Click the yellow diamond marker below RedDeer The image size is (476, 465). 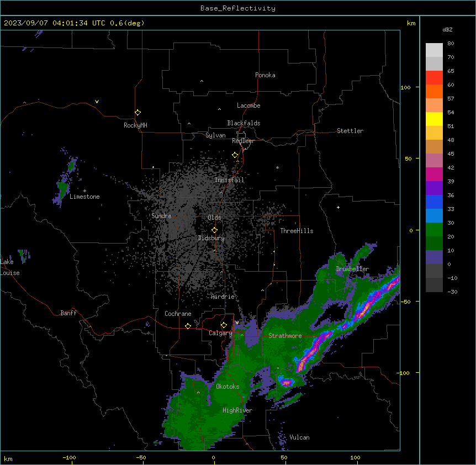(235, 155)
